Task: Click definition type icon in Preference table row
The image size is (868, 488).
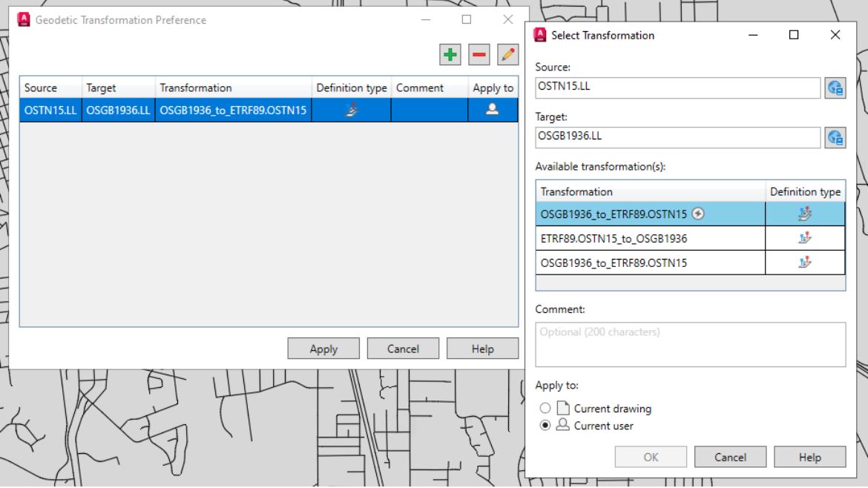Action: point(352,110)
